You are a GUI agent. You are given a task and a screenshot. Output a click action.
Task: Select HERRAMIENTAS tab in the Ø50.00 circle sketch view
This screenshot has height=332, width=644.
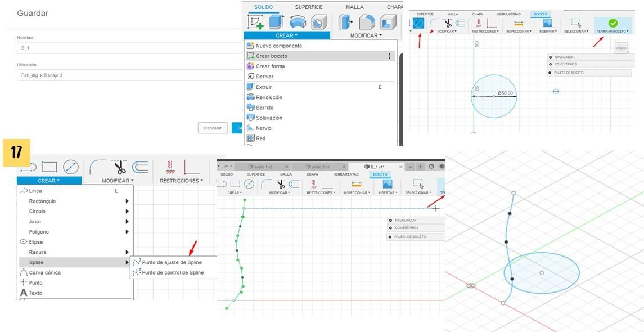[508, 14]
